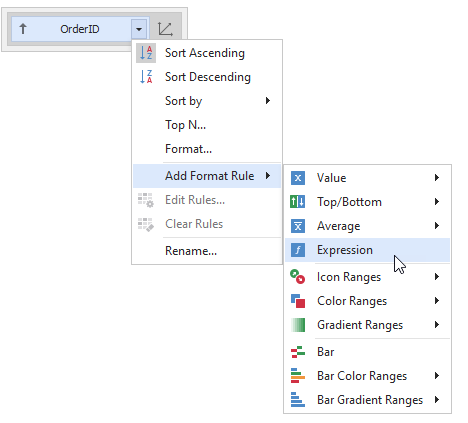This screenshot has width=468, height=423.
Task: Expand the Average submenu arrow
Action: pos(437,226)
